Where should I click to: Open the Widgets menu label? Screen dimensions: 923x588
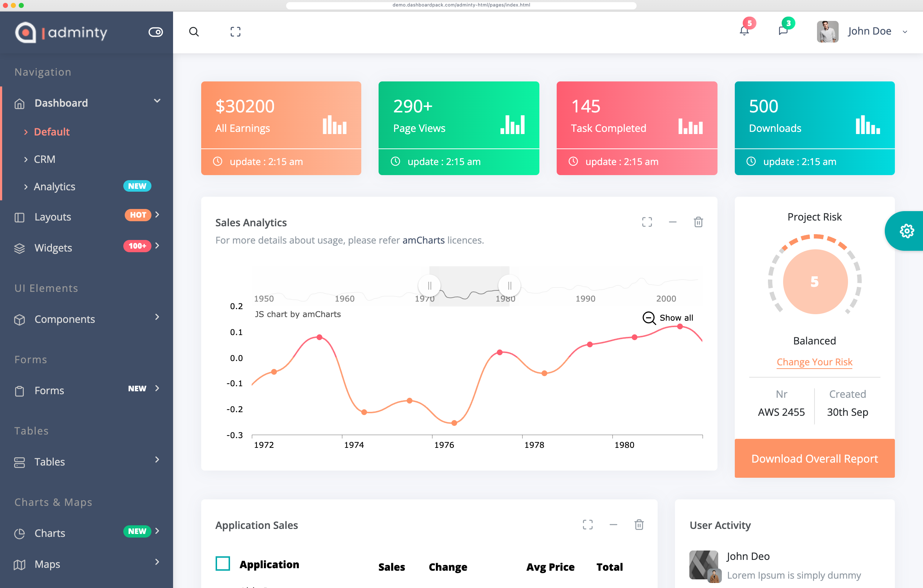click(53, 248)
